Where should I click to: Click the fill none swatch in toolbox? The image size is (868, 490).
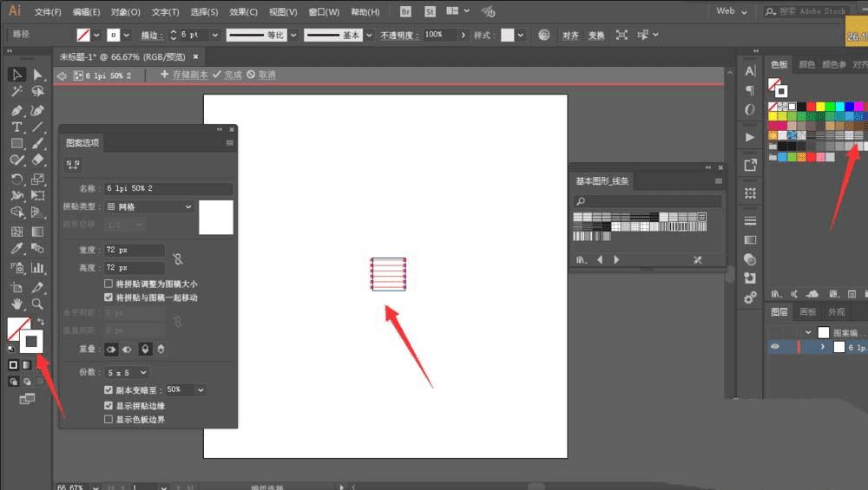pyautogui.click(x=14, y=325)
